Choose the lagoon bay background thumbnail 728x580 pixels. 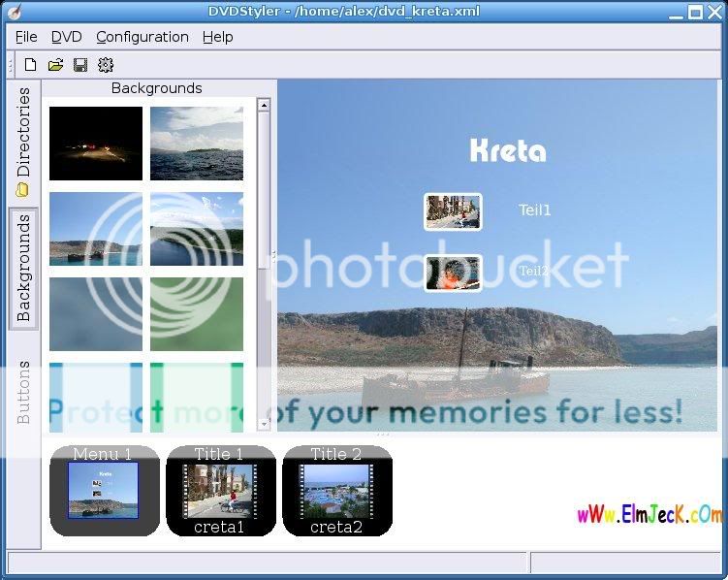tap(197, 229)
